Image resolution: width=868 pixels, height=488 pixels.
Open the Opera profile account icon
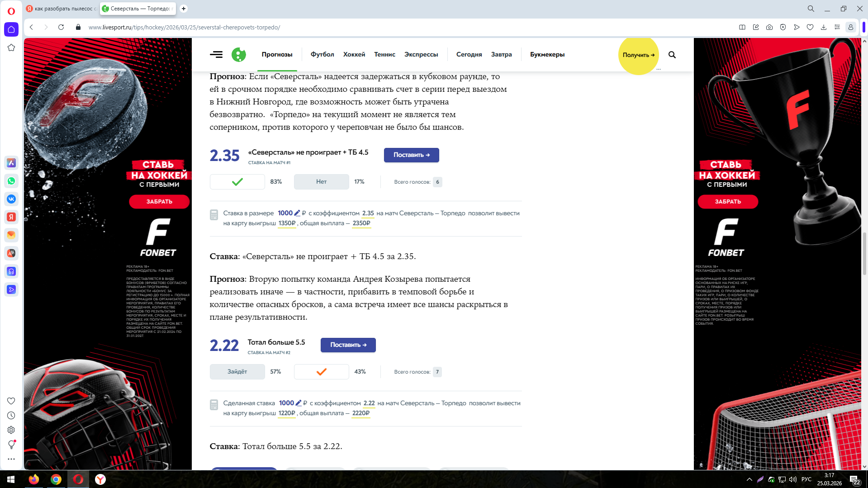(x=851, y=27)
